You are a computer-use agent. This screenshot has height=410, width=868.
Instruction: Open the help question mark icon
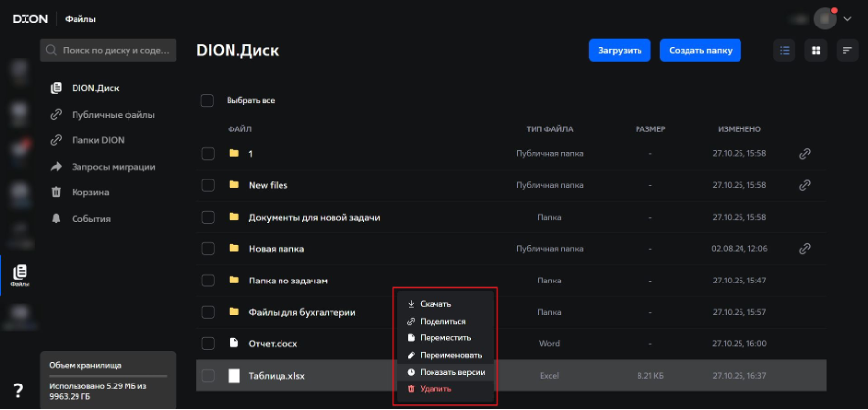click(18, 390)
